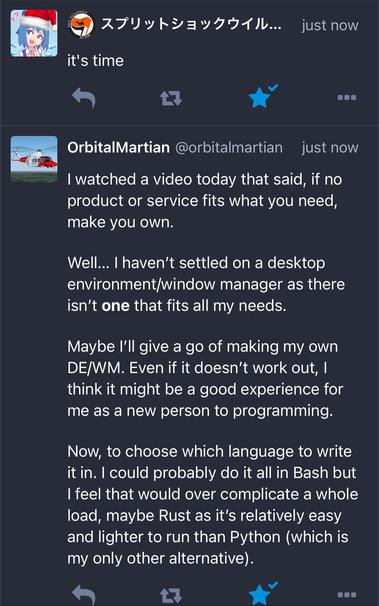Open more options on "it's time" post
379x606 pixels.
[347, 97]
